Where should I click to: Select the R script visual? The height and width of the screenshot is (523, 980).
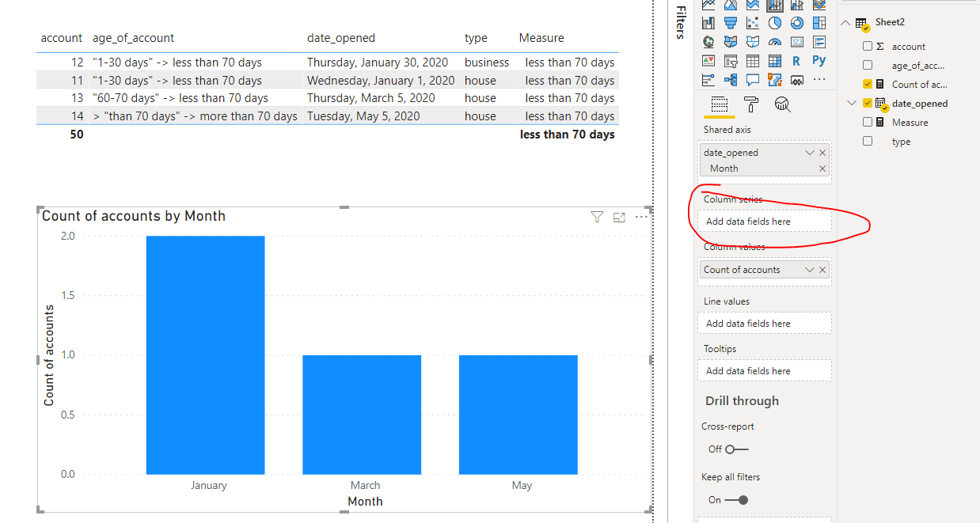point(797,61)
